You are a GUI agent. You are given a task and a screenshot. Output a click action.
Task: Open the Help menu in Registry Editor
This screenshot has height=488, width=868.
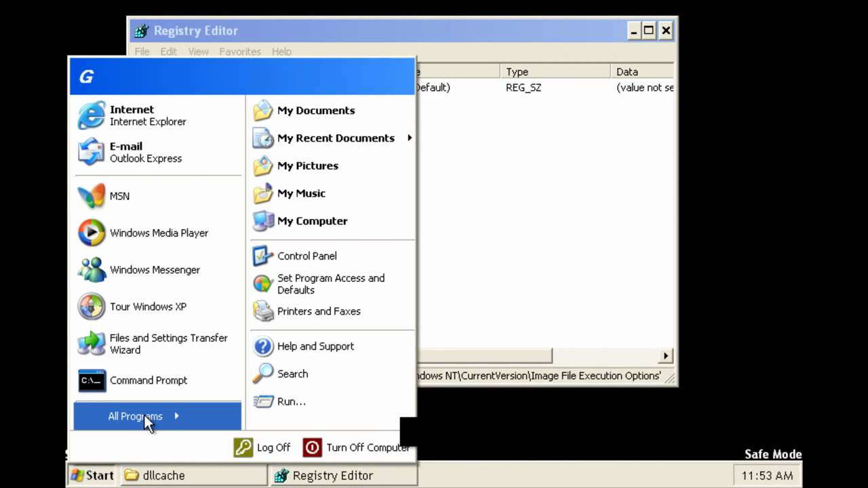pos(281,52)
